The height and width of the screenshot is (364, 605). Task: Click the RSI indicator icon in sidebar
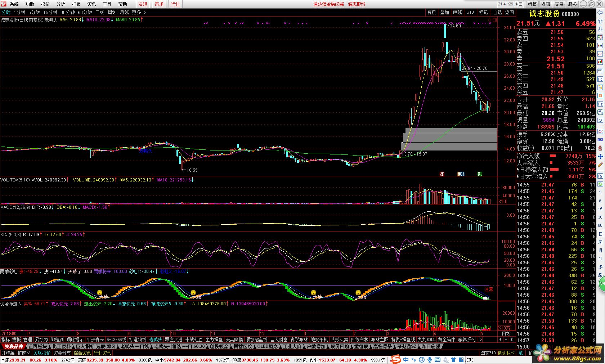click(x=600, y=139)
